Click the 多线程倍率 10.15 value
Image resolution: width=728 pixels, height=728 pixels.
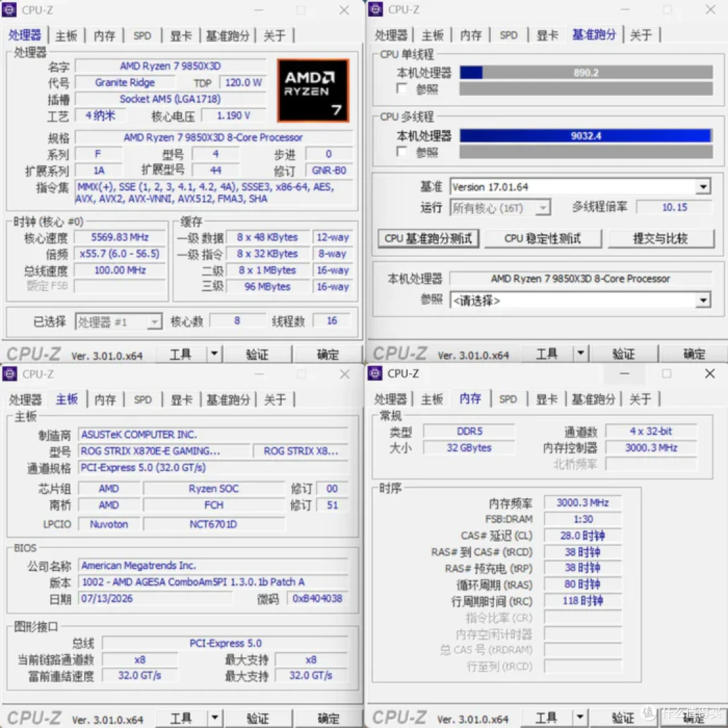coord(675,207)
